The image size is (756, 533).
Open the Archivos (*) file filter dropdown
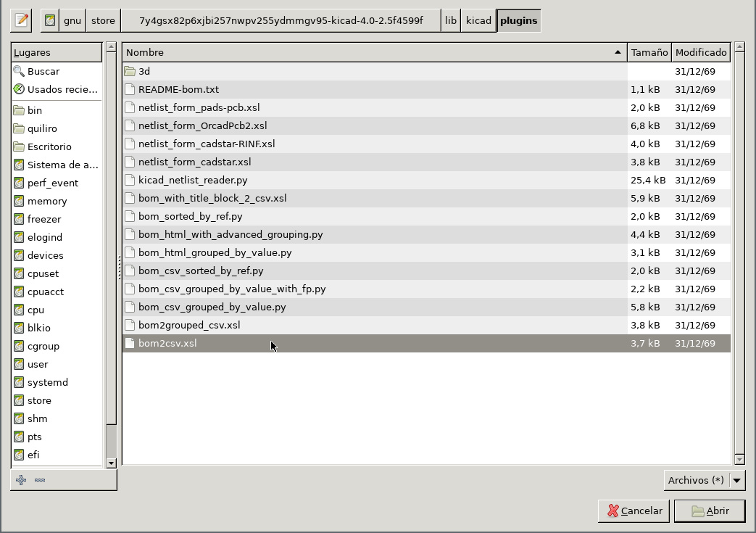tap(705, 480)
